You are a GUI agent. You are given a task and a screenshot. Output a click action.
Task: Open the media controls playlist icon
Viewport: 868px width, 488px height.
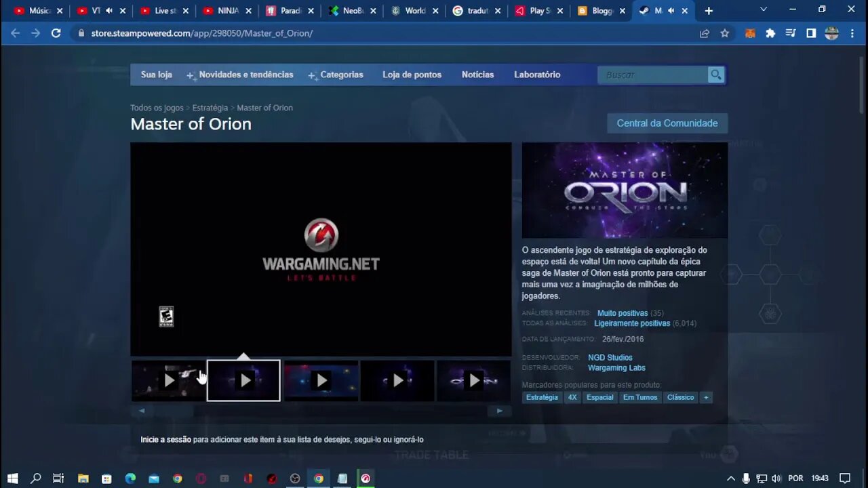[791, 33]
